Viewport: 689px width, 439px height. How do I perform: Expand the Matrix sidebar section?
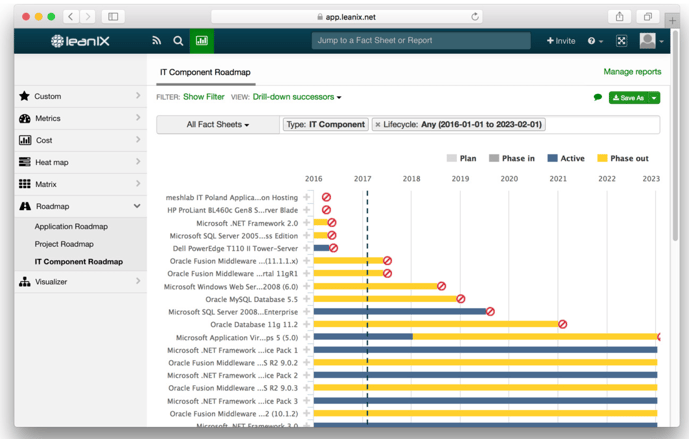pos(138,183)
